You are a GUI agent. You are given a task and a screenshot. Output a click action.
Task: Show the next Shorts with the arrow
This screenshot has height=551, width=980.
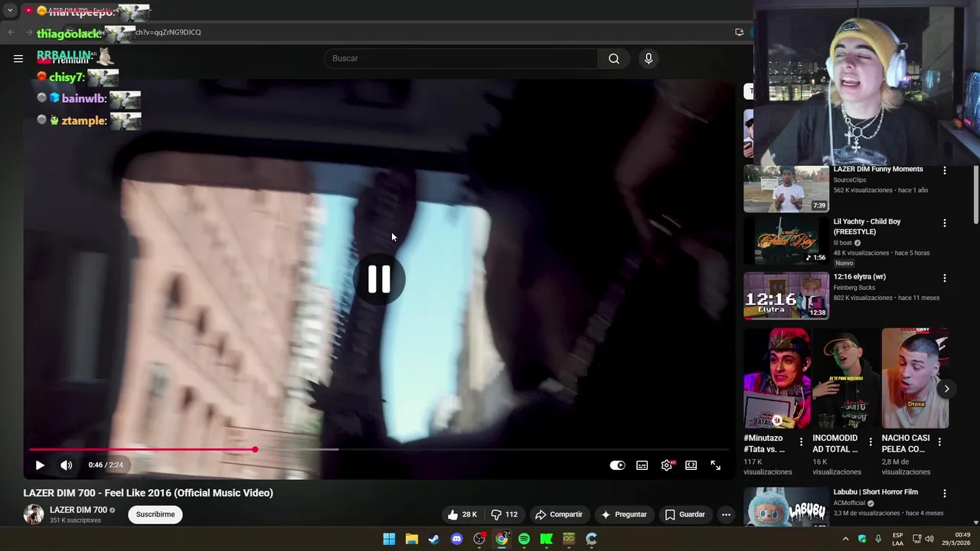click(x=946, y=389)
